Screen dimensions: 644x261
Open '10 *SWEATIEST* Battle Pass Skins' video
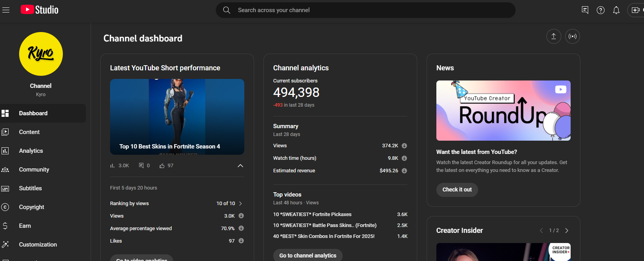coord(325,225)
